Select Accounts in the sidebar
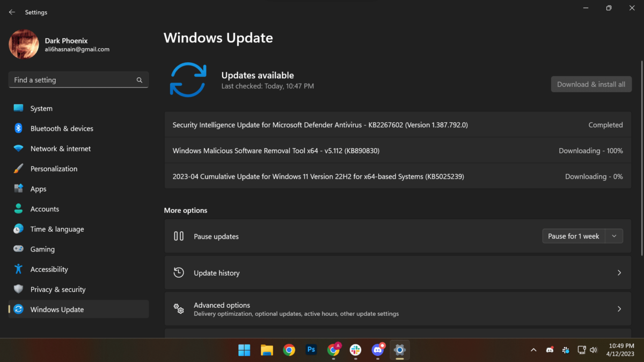644x362 pixels. coord(78,209)
